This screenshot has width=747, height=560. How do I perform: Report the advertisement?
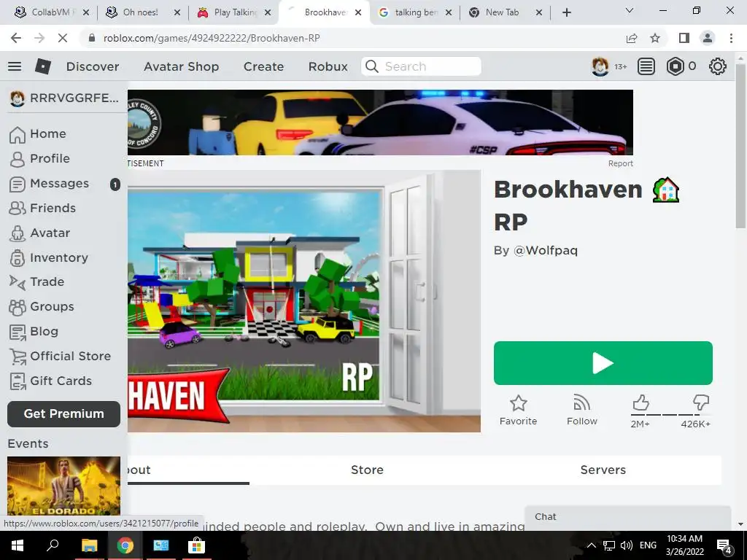click(620, 163)
